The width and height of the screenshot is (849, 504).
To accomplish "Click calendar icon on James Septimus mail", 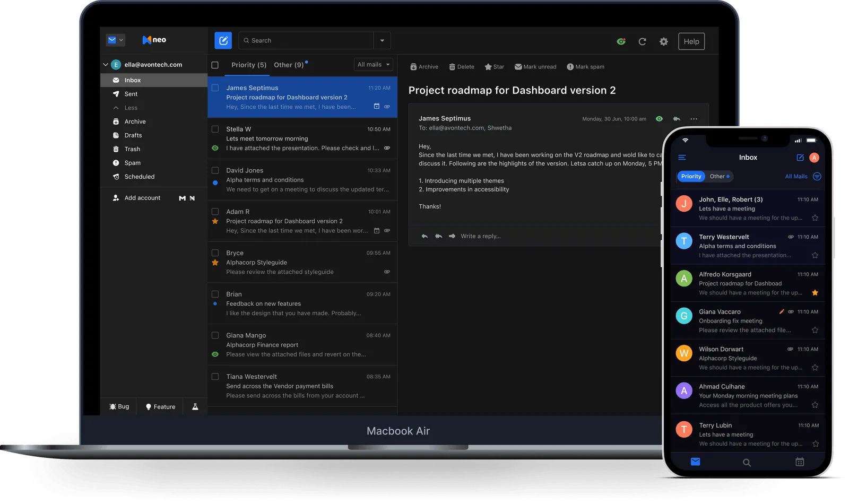I will (377, 106).
